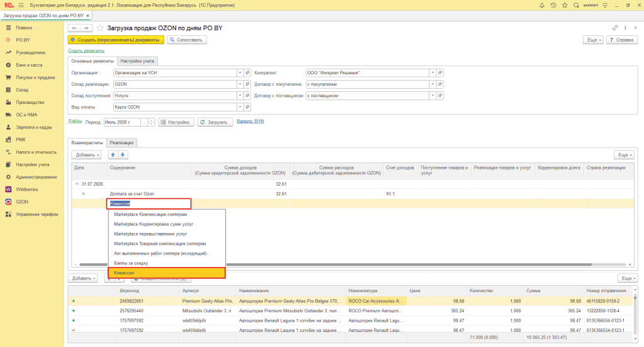Open Покупки и продажи sidebar section
Viewport: 644px width, 347px height.
[35, 77]
